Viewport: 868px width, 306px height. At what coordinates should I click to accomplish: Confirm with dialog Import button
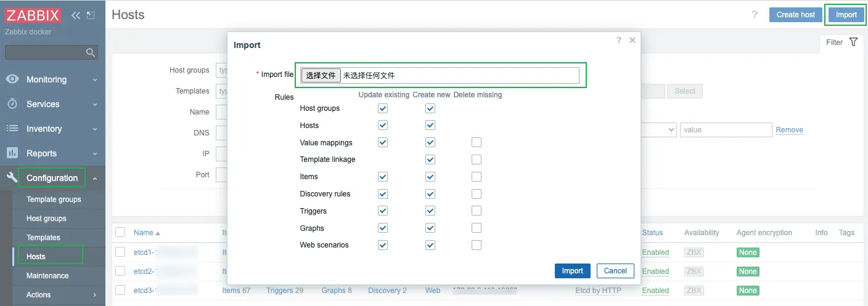click(x=572, y=271)
